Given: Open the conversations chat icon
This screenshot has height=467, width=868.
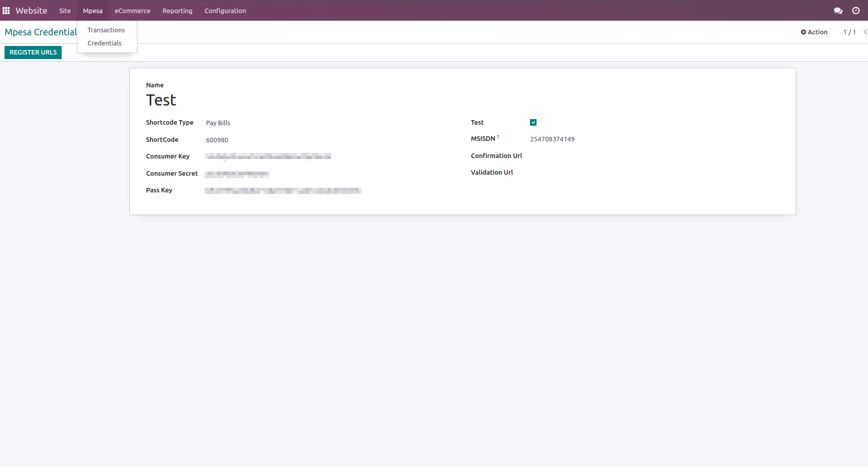Looking at the screenshot, I should pos(838,11).
